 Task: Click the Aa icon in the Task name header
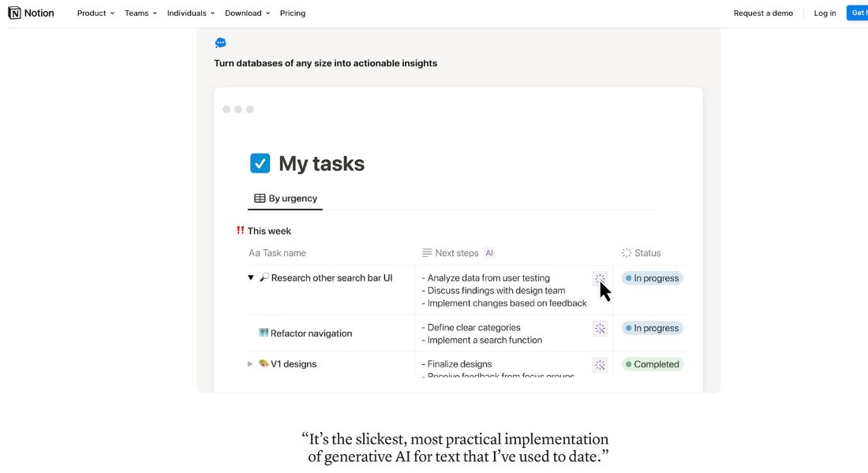pos(253,252)
